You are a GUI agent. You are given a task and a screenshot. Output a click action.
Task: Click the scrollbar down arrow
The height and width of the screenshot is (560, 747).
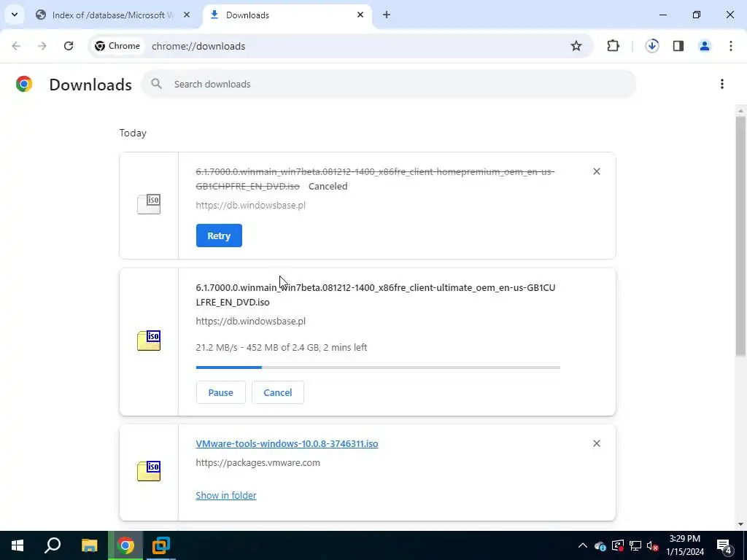pyautogui.click(x=740, y=525)
